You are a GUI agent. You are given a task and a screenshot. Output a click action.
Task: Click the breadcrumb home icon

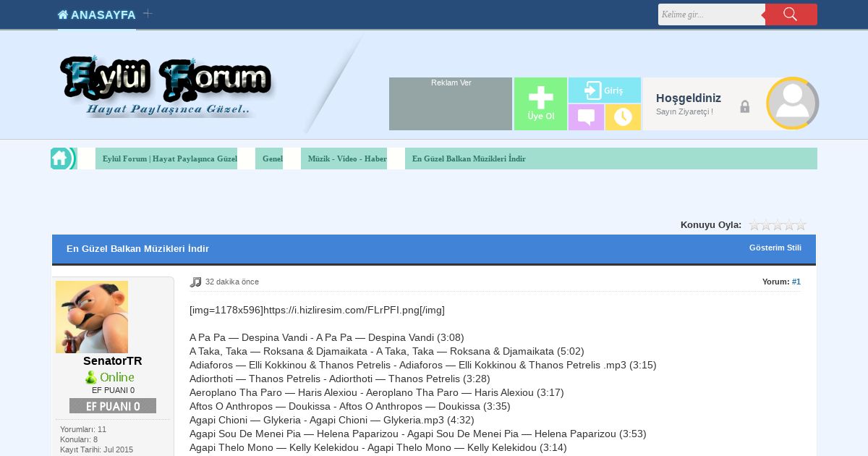coord(60,159)
